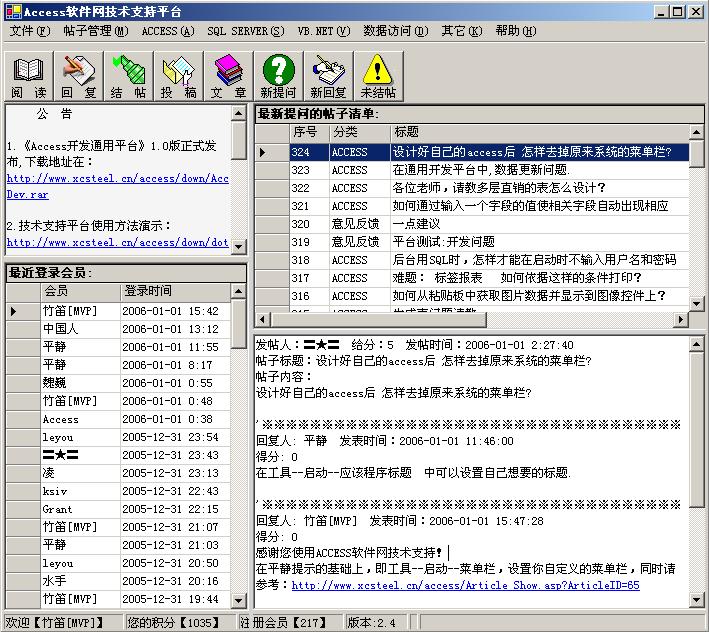This screenshot has width=709, height=632.
Task: Click post list horizontal scrollbar thumb
Action: [x=378, y=320]
